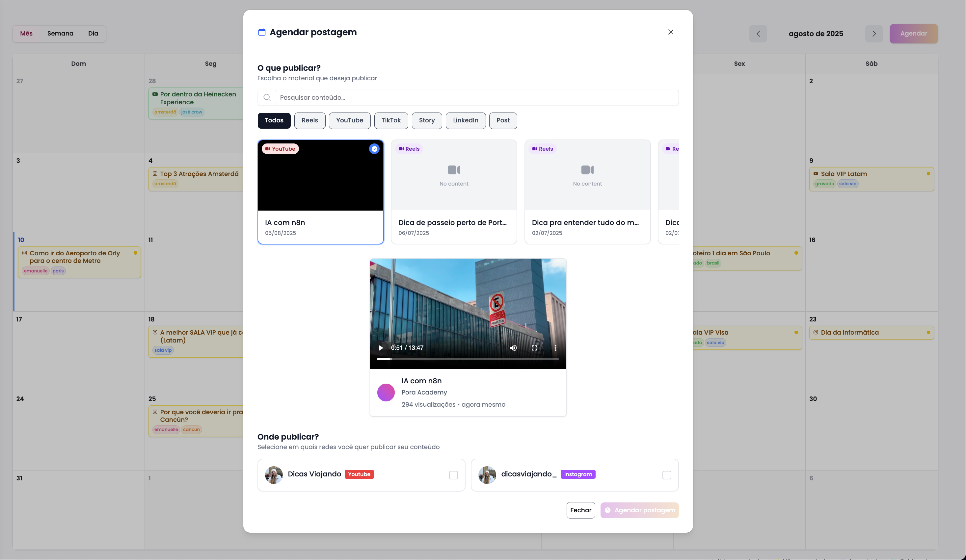Check the dicasviajando_ Instagram checkbox

[667, 475]
